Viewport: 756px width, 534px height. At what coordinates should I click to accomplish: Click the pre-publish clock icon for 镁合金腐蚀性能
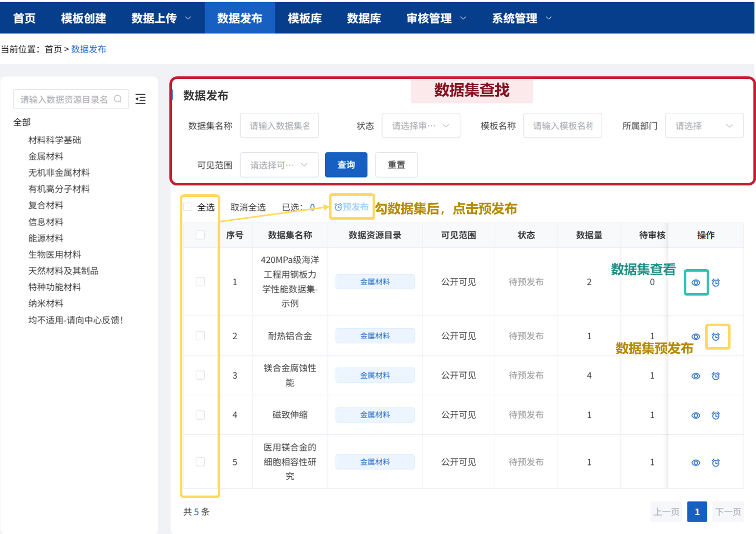tap(717, 375)
